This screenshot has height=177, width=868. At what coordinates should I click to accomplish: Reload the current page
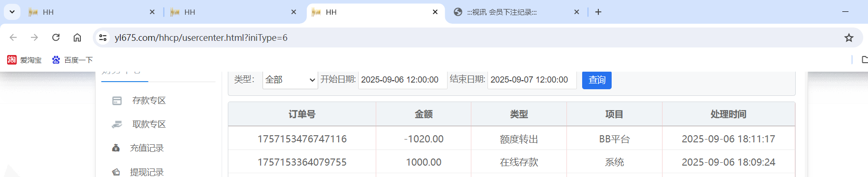[x=56, y=37]
